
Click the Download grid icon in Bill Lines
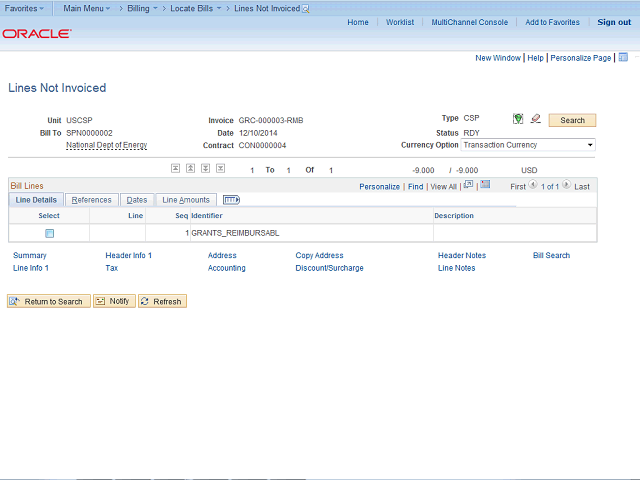pyautogui.click(x=485, y=185)
